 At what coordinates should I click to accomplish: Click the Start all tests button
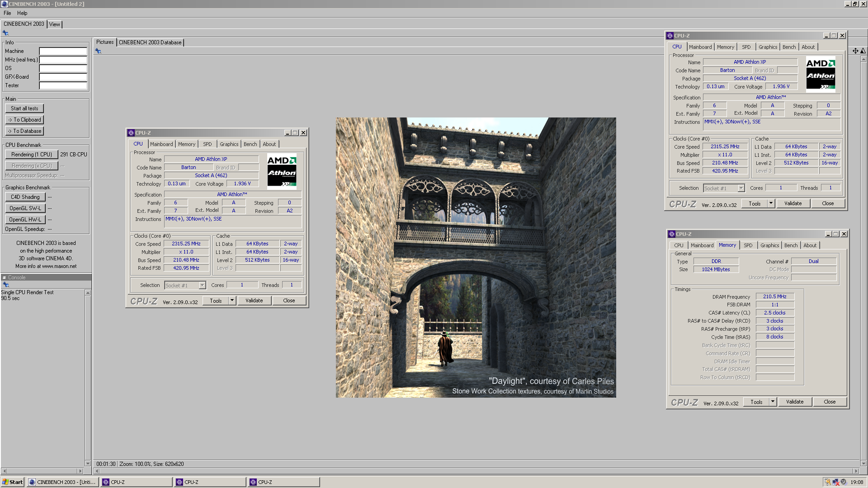pyautogui.click(x=24, y=108)
